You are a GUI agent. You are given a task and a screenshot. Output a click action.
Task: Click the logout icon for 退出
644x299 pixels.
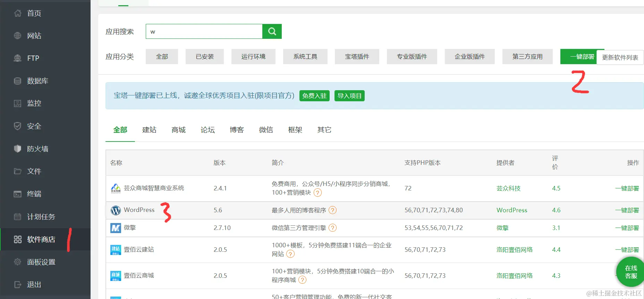point(18,284)
